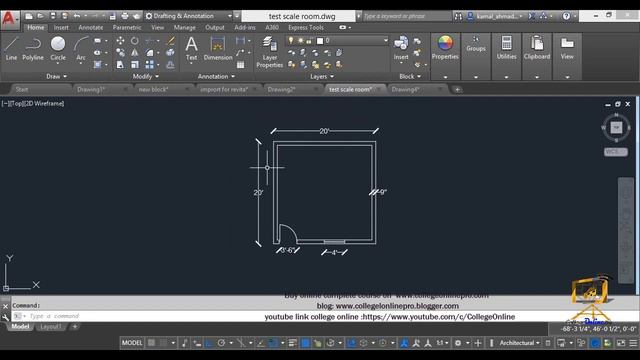
Task: Insert a Table from Annotation panel
Action: 240,64
